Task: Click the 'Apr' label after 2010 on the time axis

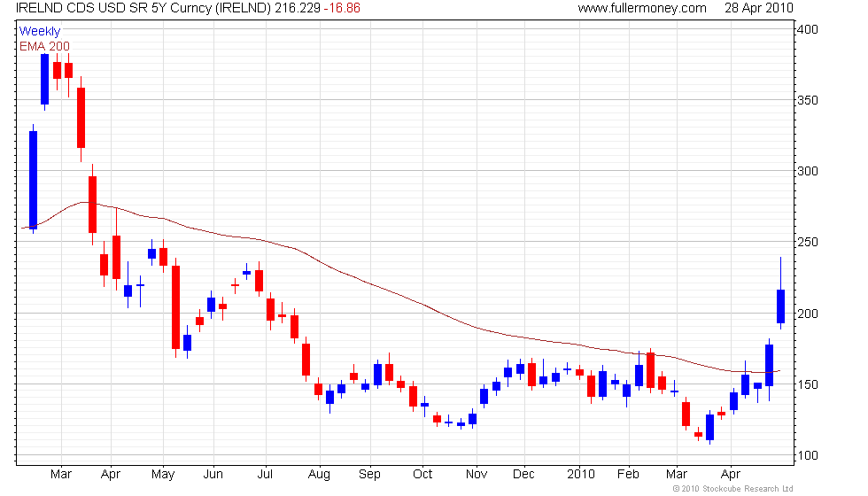Action: click(x=731, y=475)
